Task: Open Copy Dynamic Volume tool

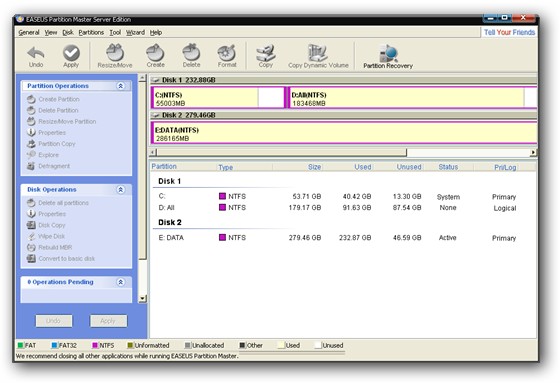Action: point(318,56)
